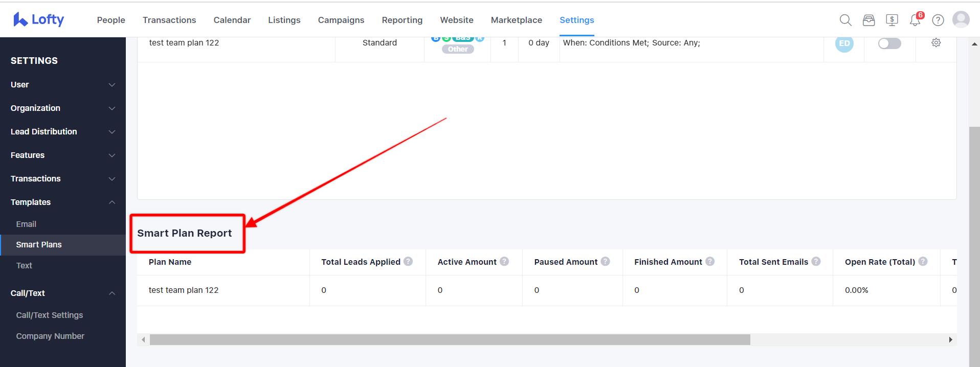
Task: Click the vertical scrollbar up arrow
Action: [x=974, y=44]
